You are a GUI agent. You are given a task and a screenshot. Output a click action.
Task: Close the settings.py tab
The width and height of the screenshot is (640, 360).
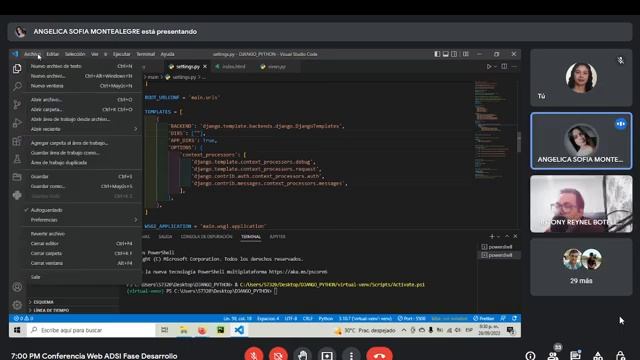(205, 67)
